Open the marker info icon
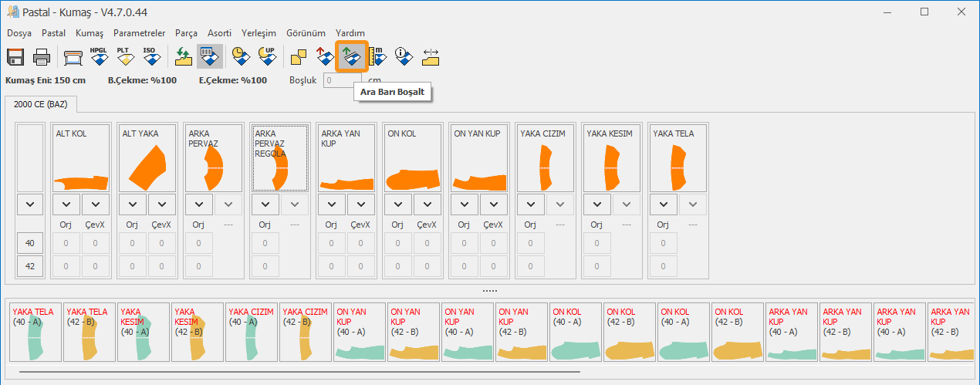The height and width of the screenshot is (385, 980). (x=404, y=56)
